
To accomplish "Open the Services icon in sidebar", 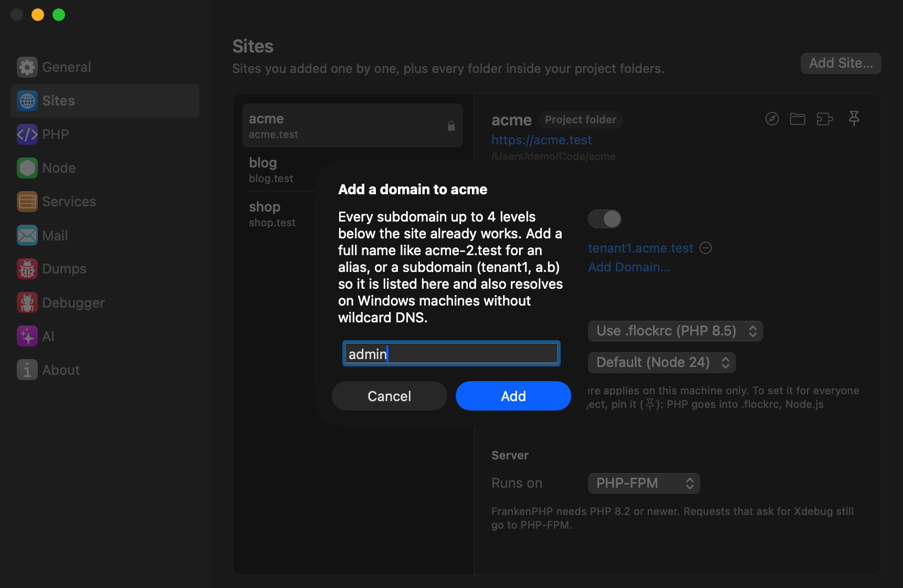I will coord(27,202).
